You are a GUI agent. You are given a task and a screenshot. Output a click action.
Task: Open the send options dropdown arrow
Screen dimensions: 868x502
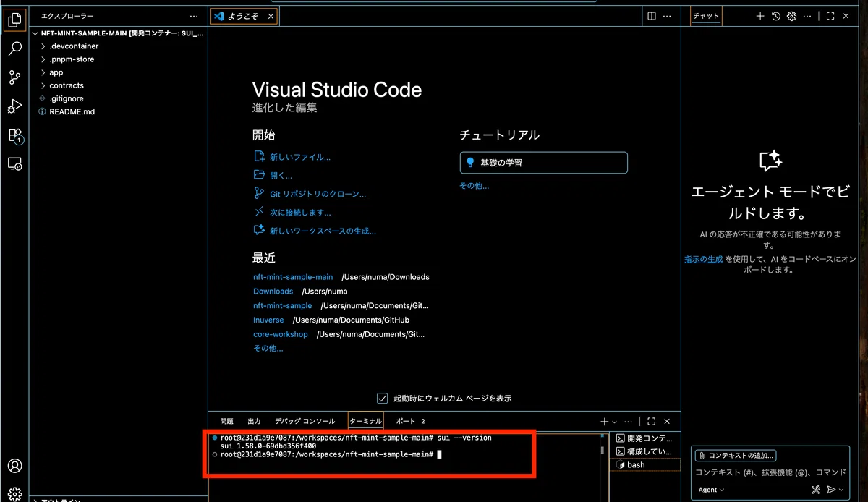(x=841, y=490)
